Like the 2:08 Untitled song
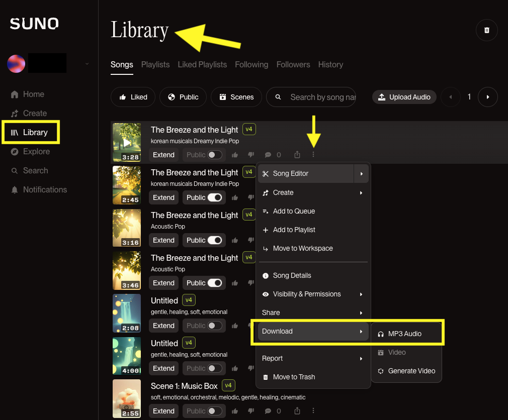Screen dimensions: 508x420 pyautogui.click(x=235, y=326)
